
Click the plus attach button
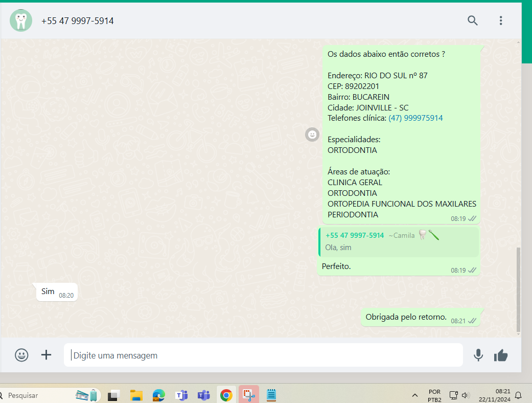[x=46, y=355]
